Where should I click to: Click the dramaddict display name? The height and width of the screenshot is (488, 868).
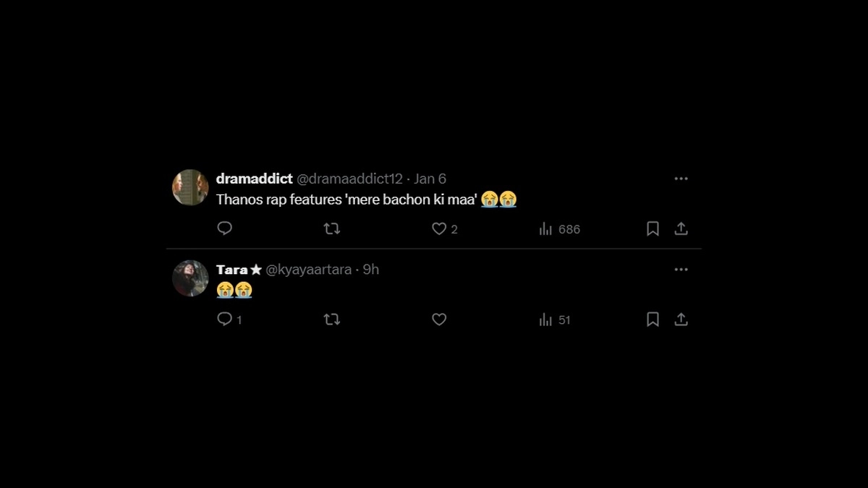point(254,179)
